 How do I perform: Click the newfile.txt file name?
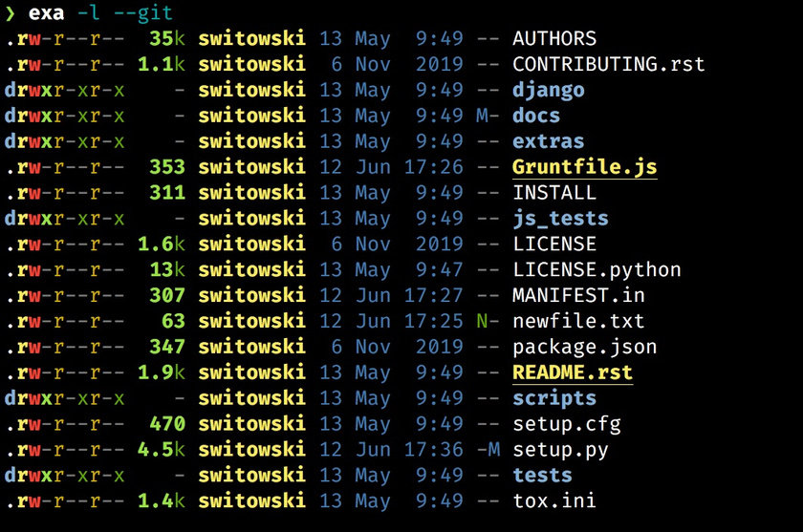click(578, 321)
